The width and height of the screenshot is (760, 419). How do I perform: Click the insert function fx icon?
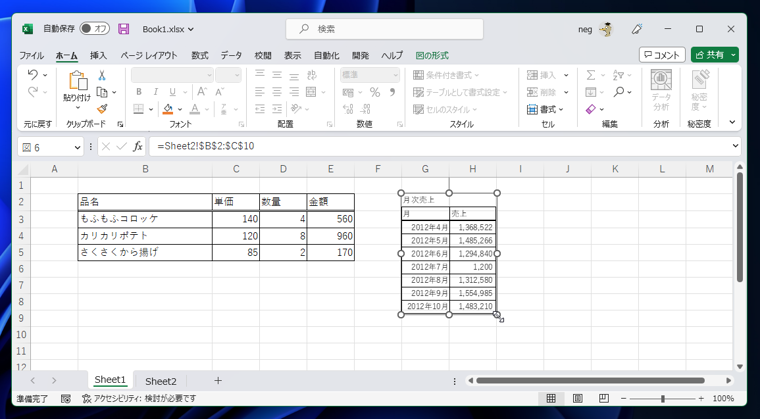click(138, 146)
